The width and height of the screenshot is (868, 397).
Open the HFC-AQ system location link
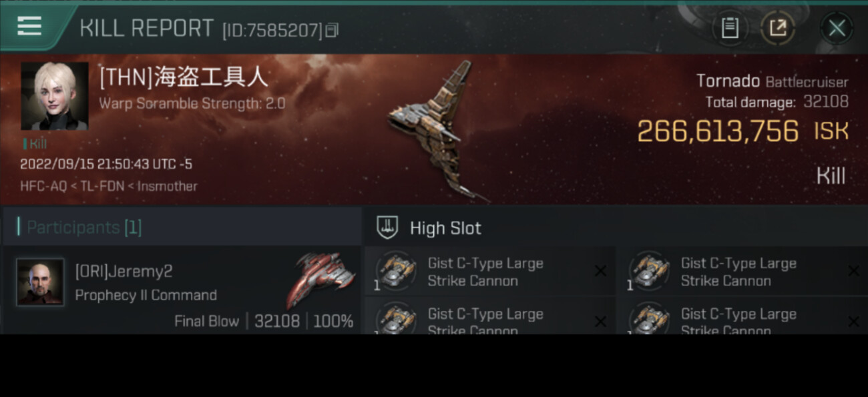(43, 186)
